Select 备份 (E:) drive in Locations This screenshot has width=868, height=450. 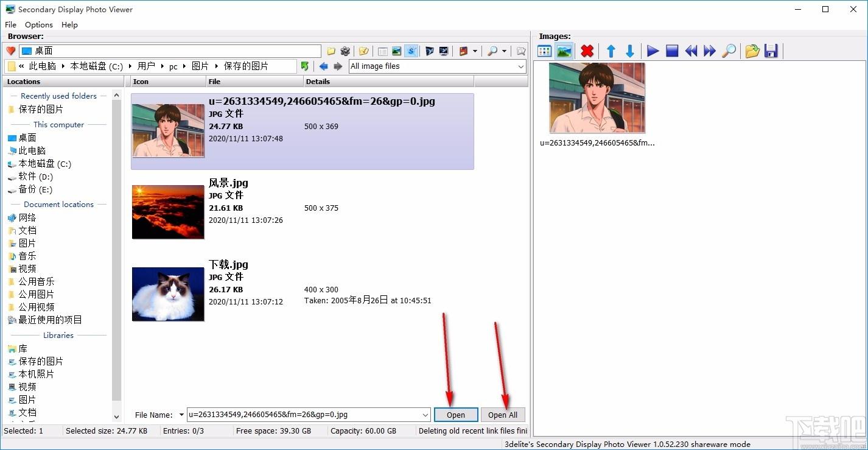pyautogui.click(x=35, y=189)
